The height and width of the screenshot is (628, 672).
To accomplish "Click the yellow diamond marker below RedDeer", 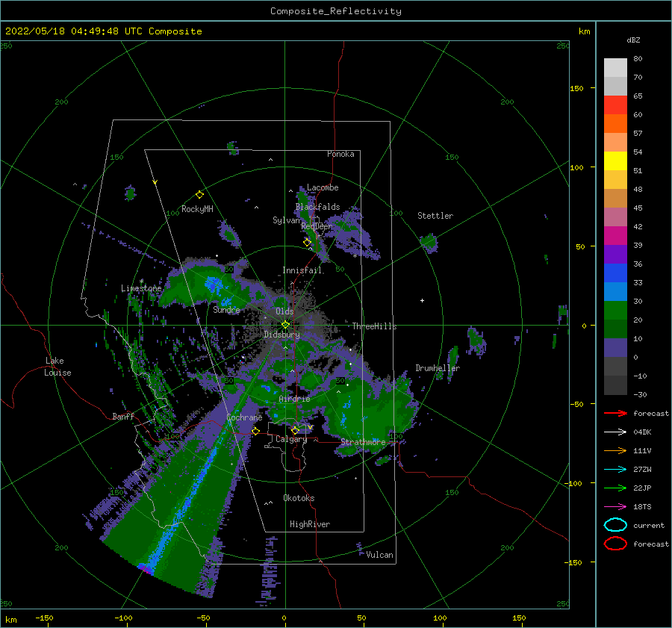I will click(308, 243).
